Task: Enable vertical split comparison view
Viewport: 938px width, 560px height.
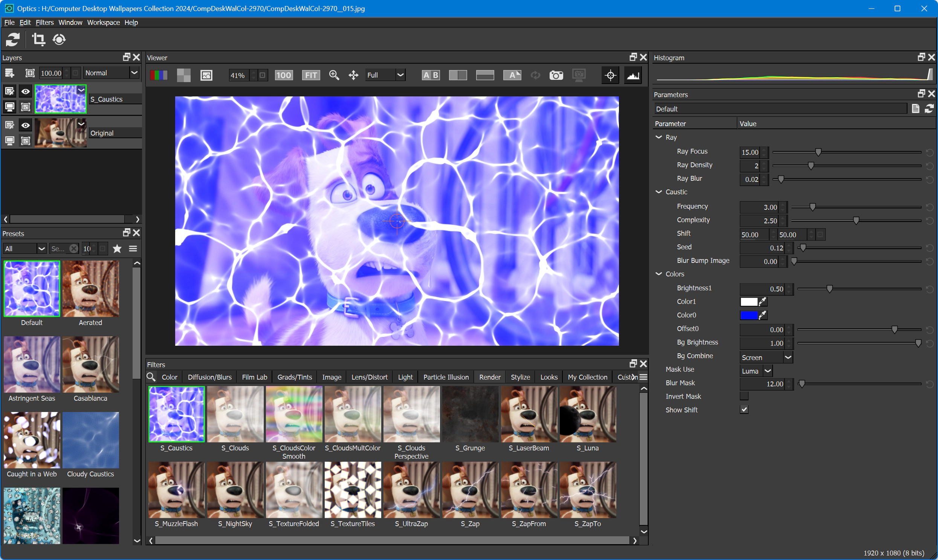Action: tap(458, 75)
